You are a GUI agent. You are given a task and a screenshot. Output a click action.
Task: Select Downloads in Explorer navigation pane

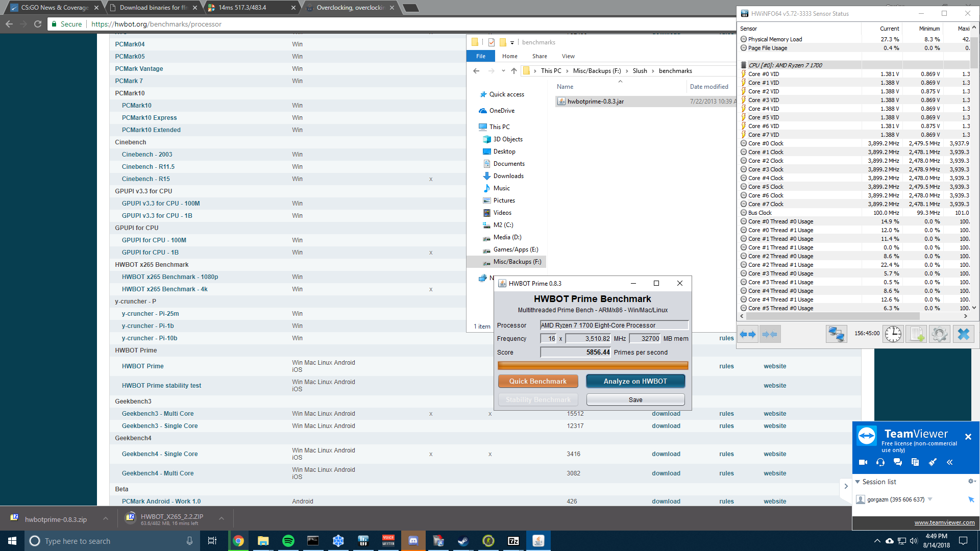point(508,176)
